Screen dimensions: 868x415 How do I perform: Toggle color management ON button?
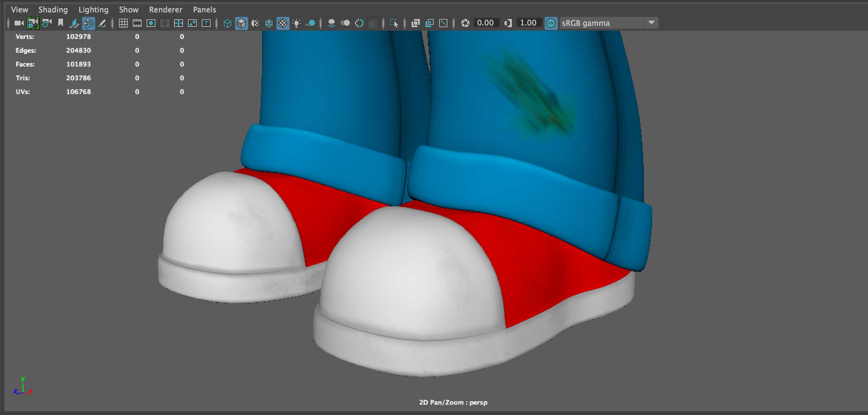pos(551,23)
